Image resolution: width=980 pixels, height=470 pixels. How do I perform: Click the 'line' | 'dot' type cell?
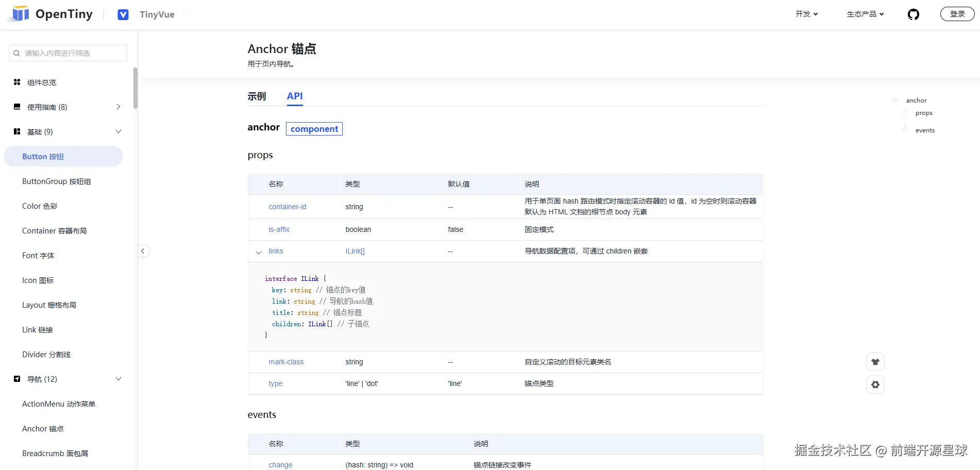click(x=362, y=383)
